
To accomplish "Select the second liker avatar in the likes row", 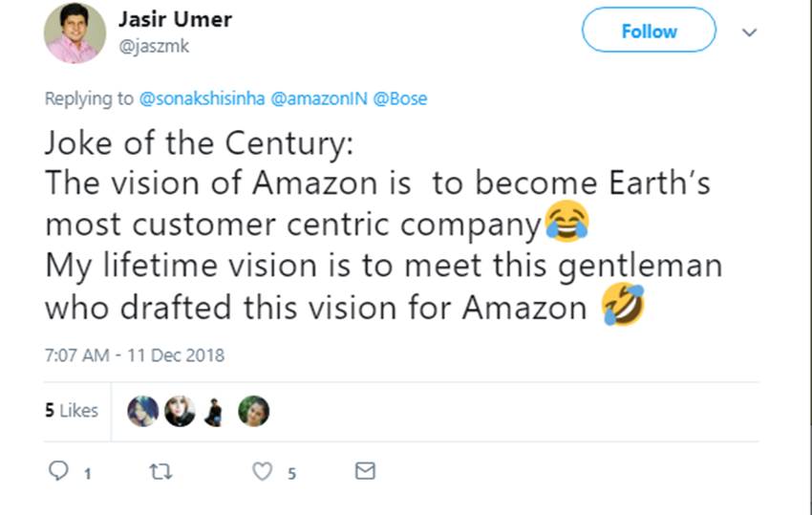I will (180, 411).
